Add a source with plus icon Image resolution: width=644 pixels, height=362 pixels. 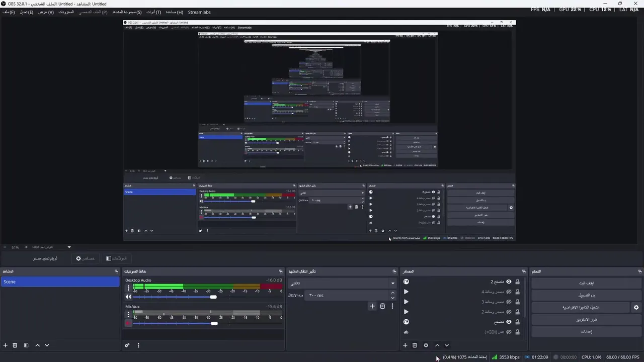(x=405, y=345)
